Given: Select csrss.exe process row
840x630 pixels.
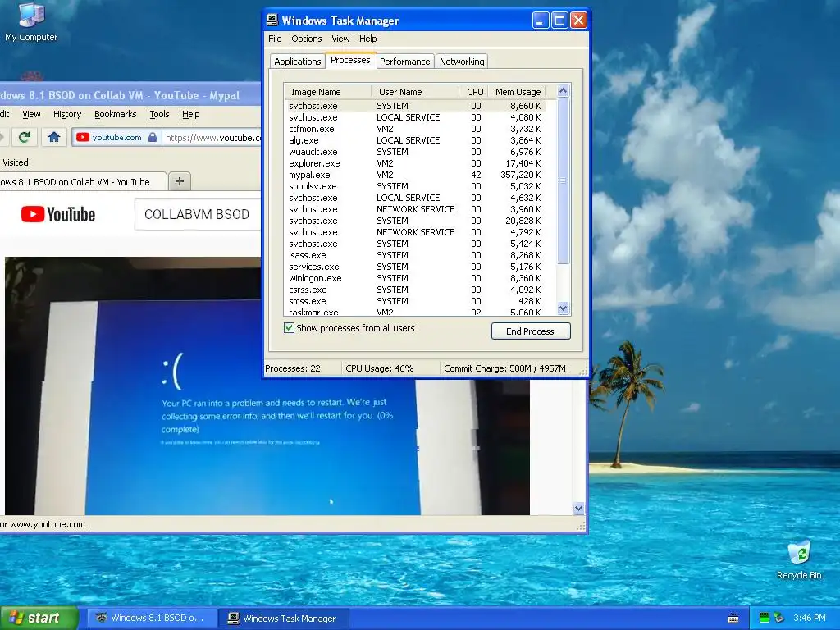Looking at the screenshot, I should pyautogui.click(x=416, y=290).
